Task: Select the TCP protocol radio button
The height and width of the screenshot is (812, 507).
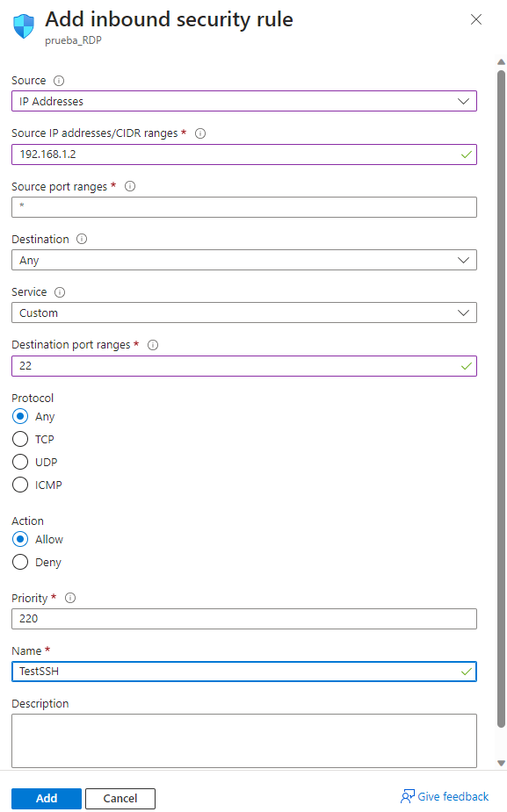Action: pyautogui.click(x=20, y=439)
